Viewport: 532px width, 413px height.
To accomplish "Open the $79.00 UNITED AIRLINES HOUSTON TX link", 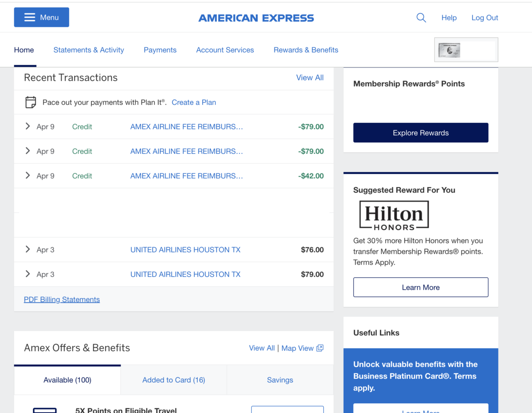I will [x=185, y=274].
